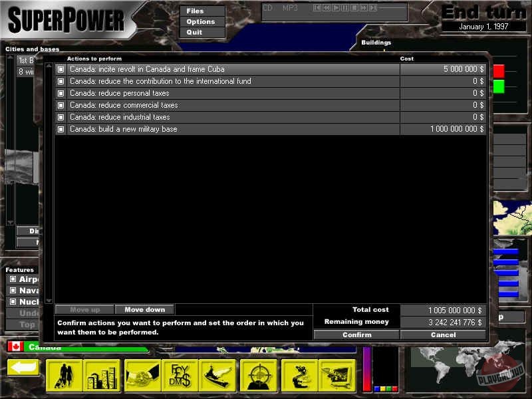This screenshot has width=532, height=399.
Task: Toggle checkbox for reduce personal taxes
Action: click(x=61, y=93)
